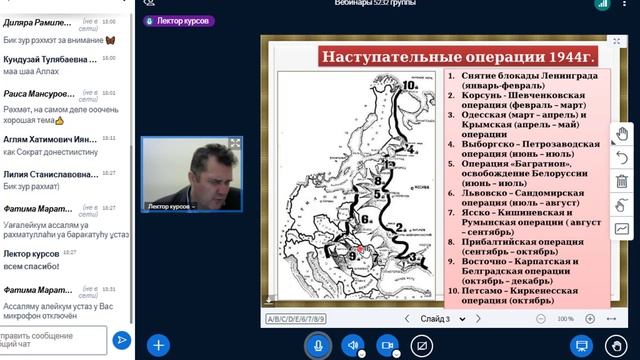Make the presentation fullscreen
The height and width of the screenshot is (360, 640).
point(617,41)
